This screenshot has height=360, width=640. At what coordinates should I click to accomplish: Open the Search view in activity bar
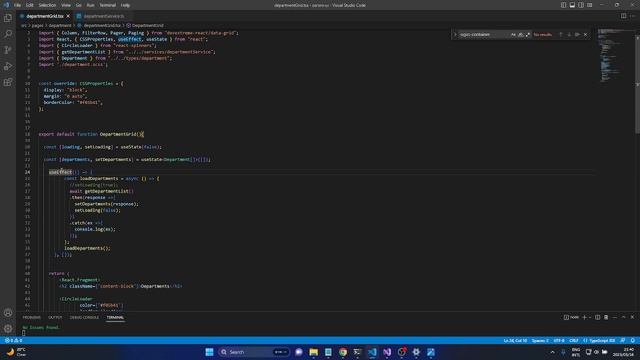[8, 34]
